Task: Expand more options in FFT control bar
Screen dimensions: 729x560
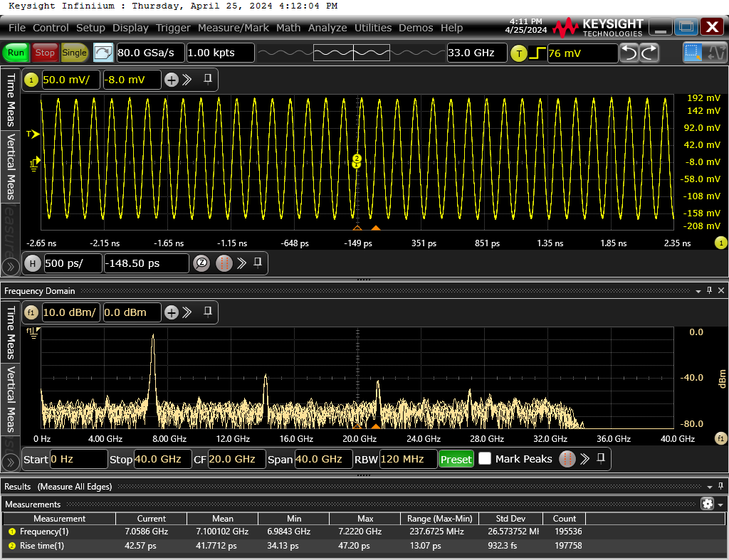Action: coord(585,459)
